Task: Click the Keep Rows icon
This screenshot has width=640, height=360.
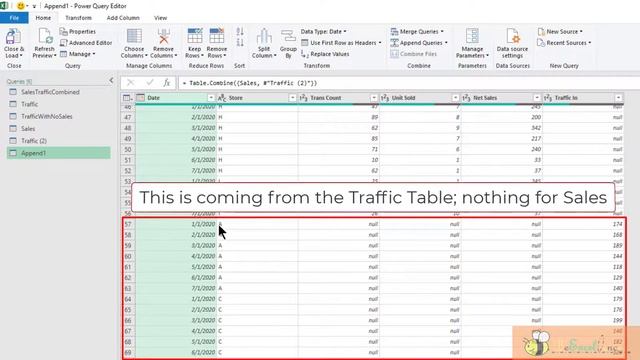Action: [x=194, y=36]
